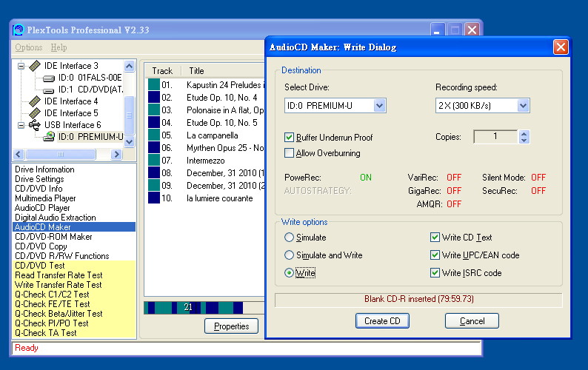Click drive tree scroll up arrow
588x370 pixels.
point(129,67)
